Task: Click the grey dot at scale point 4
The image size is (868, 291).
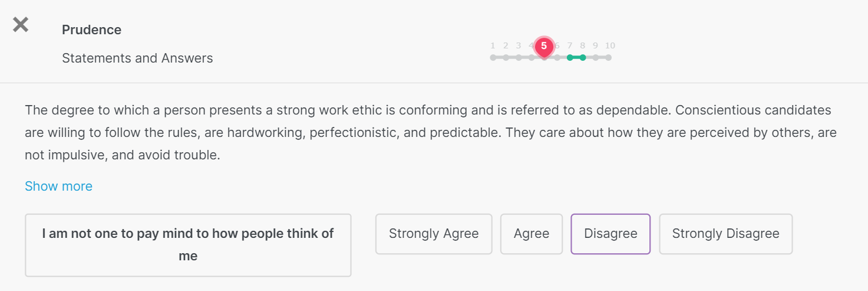Action: 532,57
